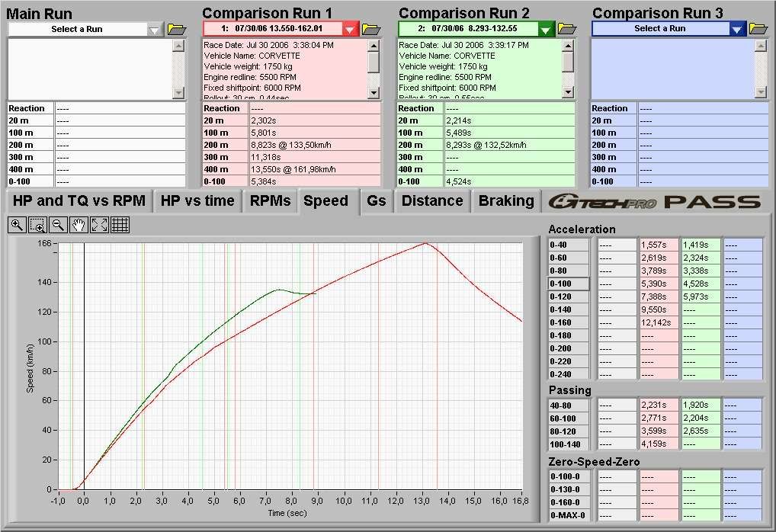This screenshot has width=776, height=532.
Task: Open folder icon for Main Run
Action: pos(177,29)
